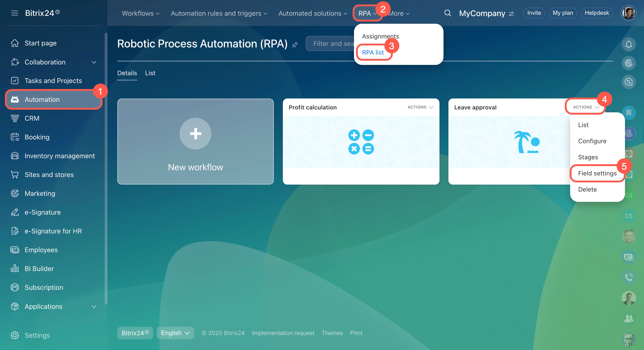Open the Workflows menu
This screenshot has height=350, width=644.
pos(141,13)
